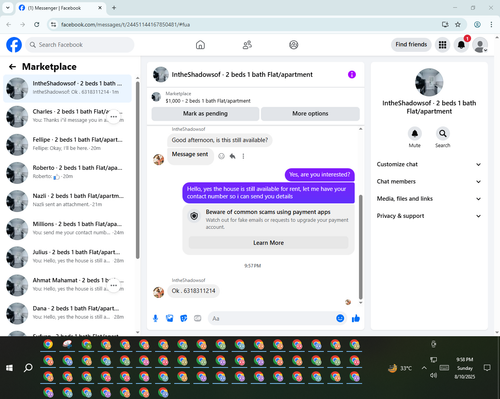Click Learn More about scams

pyautogui.click(x=268, y=243)
